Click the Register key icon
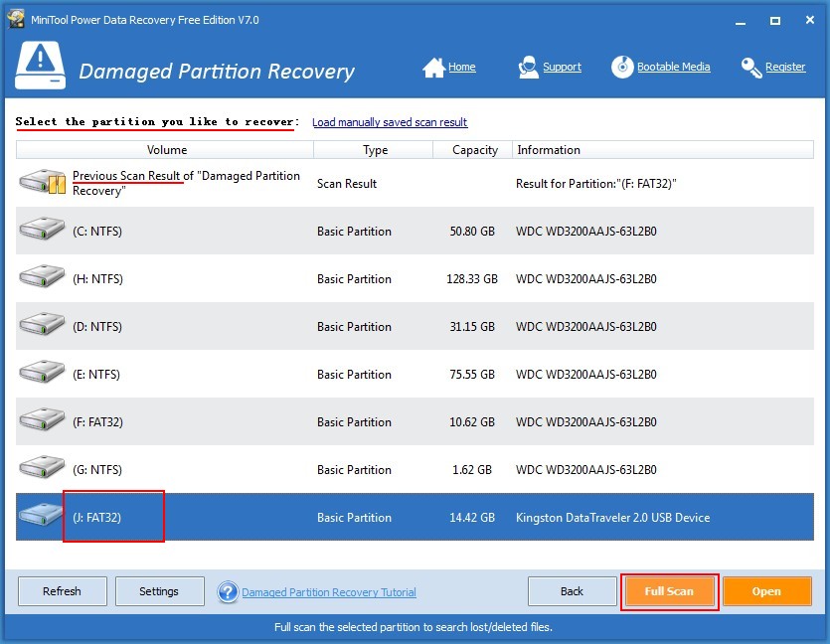This screenshot has width=830, height=644. coord(751,68)
